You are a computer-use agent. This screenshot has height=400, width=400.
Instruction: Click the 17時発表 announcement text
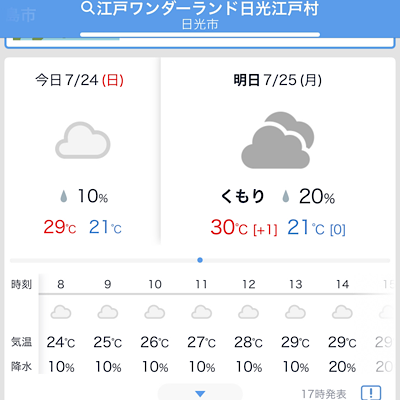coord(324,394)
